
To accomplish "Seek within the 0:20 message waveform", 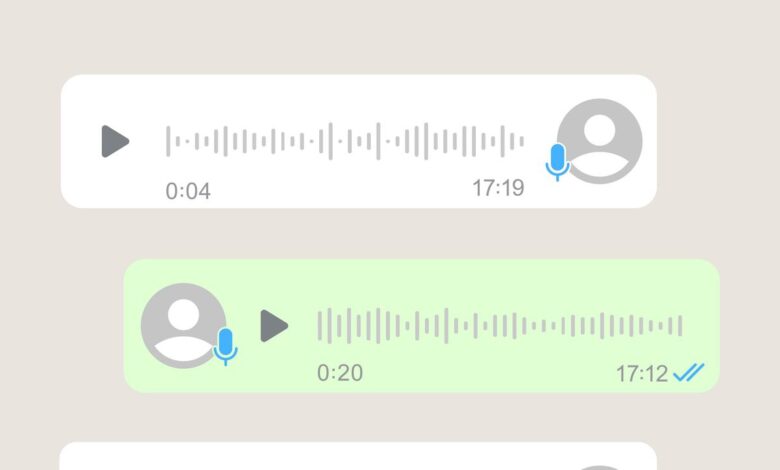I will click(500, 326).
